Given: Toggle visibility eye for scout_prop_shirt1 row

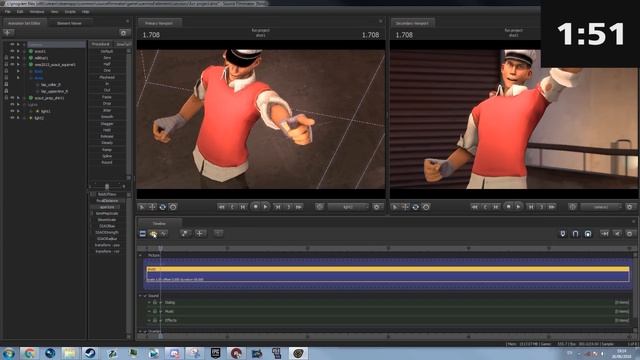Looking at the screenshot, I should [x=12, y=98].
